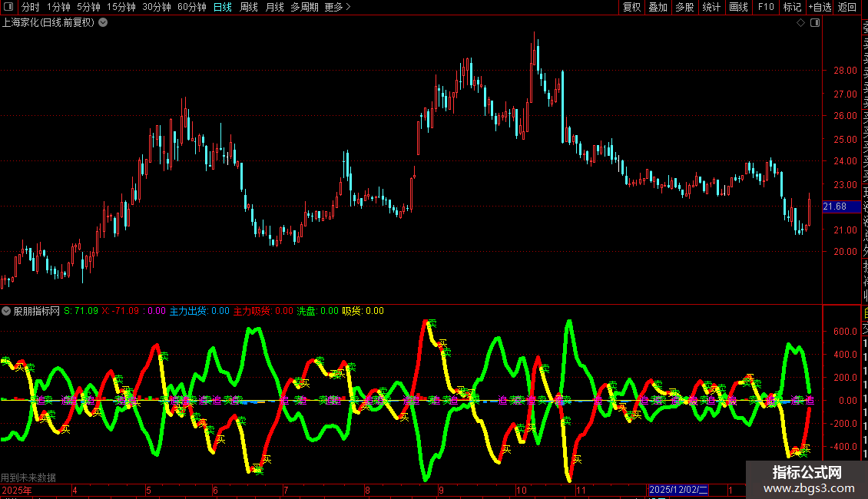Click the 2025年 label on time axis
The width and height of the screenshot is (868, 499).
tap(17, 490)
